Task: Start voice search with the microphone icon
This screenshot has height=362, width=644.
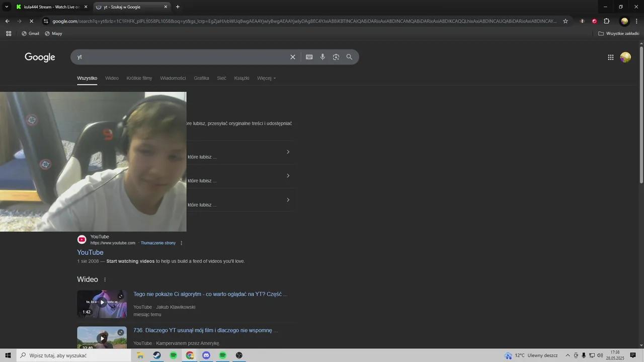Action: tap(323, 57)
